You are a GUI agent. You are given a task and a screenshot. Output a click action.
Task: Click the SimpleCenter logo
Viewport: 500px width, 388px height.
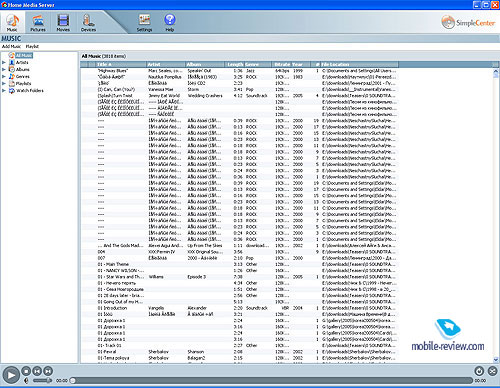[x=468, y=23]
